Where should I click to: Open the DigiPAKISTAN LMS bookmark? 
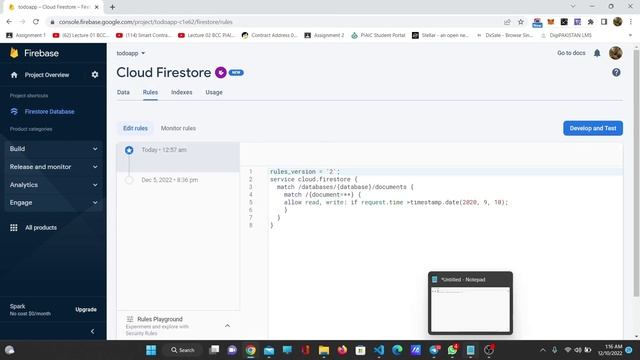pos(566,36)
